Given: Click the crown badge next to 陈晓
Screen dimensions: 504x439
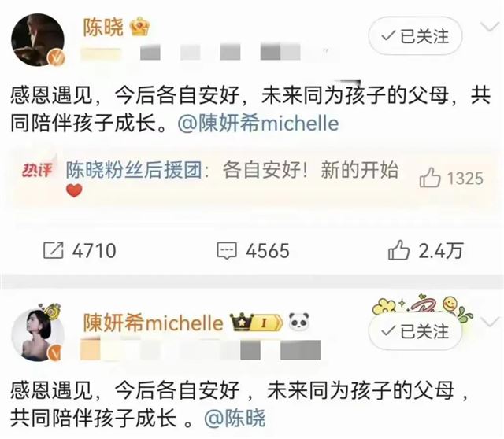Looking at the screenshot, I should tap(139, 27).
